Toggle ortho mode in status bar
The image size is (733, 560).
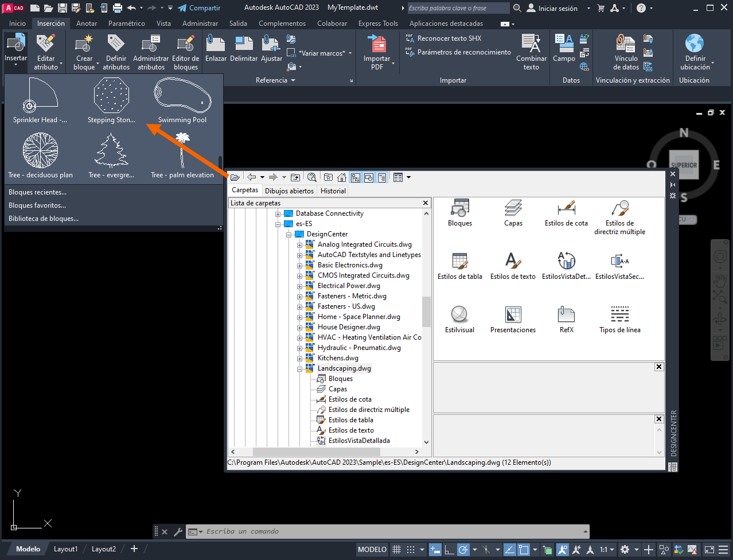pyautogui.click(x=450, y=549)
